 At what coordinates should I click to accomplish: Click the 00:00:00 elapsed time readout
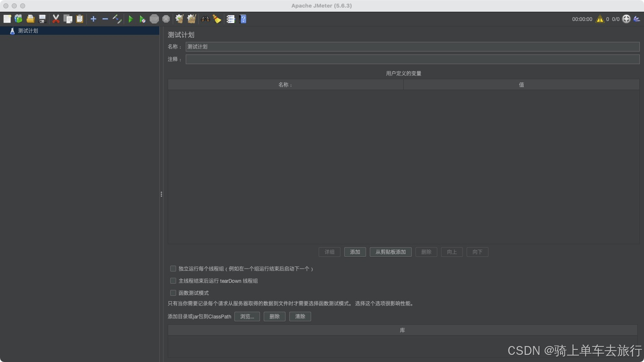[x=582, y=19]
